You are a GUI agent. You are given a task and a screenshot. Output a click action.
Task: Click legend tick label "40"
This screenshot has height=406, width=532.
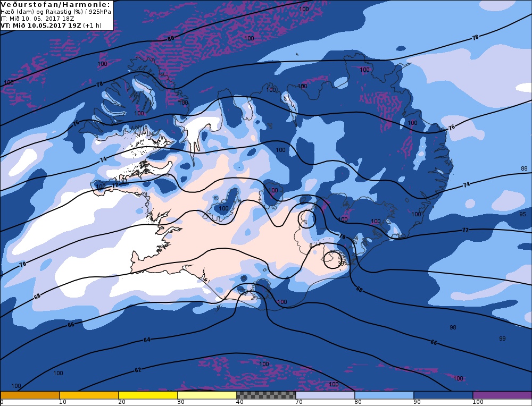[x=240, y=402]
